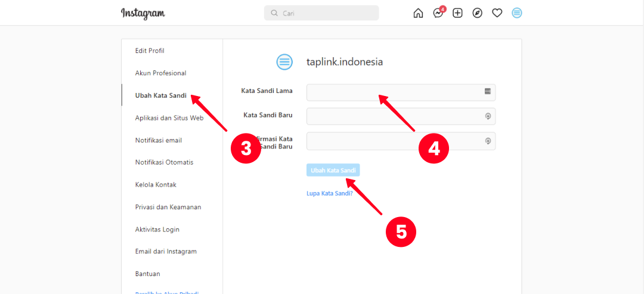
Task: Open Bantuan help section
Action: click(x=147, y=274)
